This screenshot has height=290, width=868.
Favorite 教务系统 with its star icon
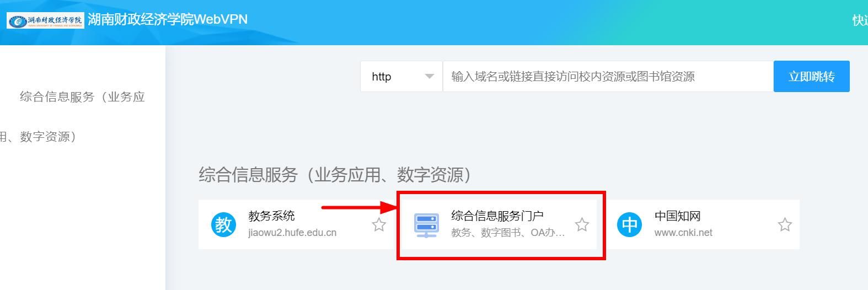point(379,225)
